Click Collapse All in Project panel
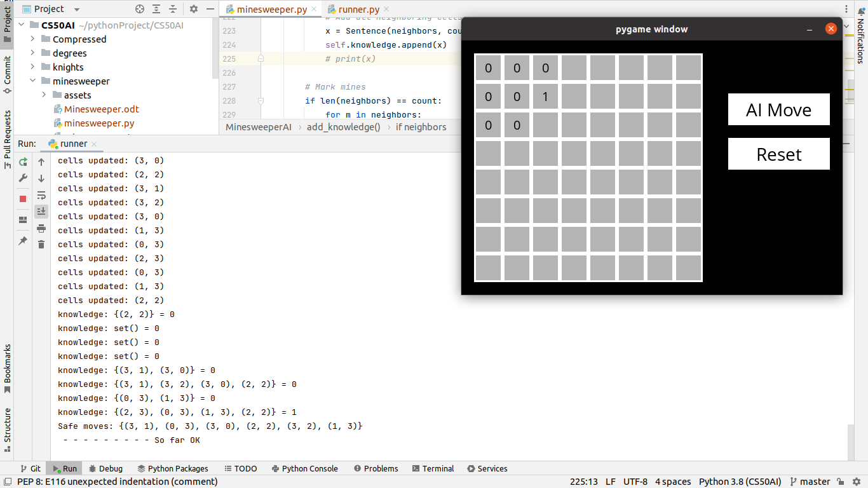Screen dimensions: 868x488 point(173,9)
